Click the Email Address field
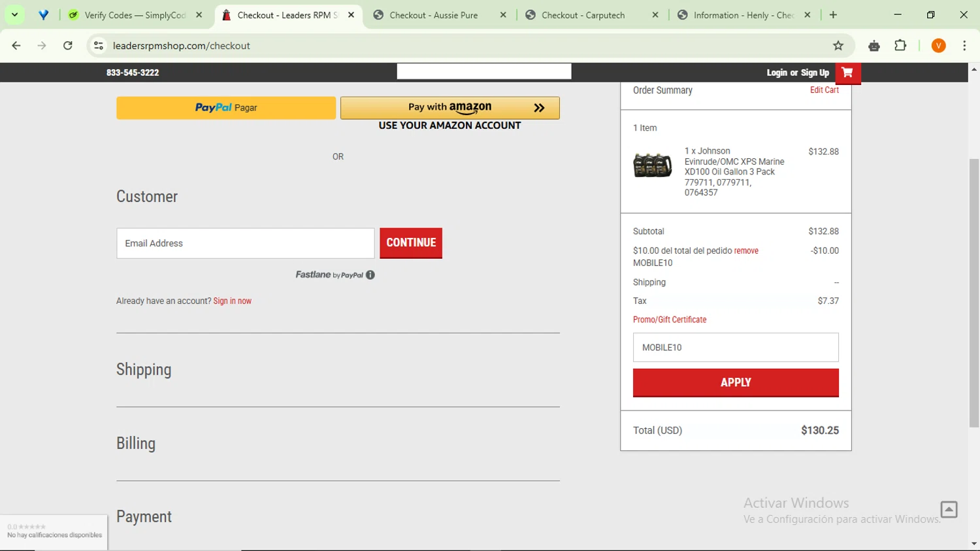 click(246, 243)
